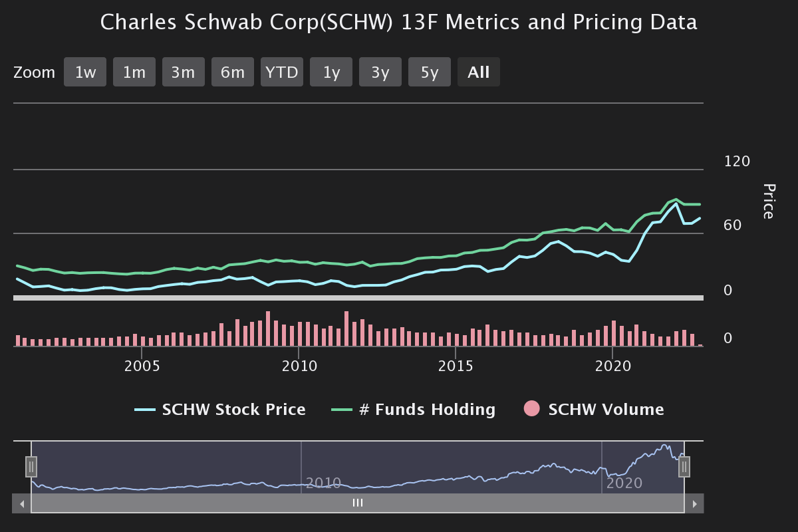Click the left navigator range handle

(31, 467)
